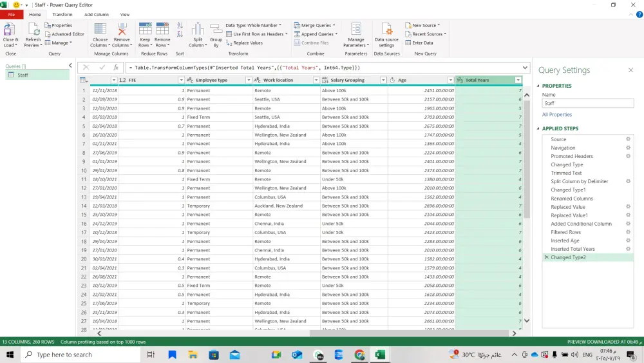This screenshot has height=363, width=644.
Task: Select the Inserted Age step
Action: [x=565, y=240]
